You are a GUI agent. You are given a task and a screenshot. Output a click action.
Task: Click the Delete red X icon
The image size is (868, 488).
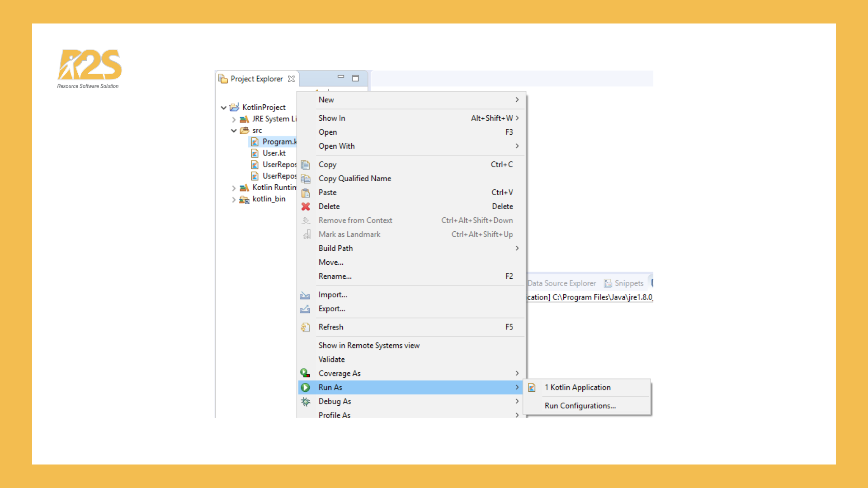coord(306,206)
